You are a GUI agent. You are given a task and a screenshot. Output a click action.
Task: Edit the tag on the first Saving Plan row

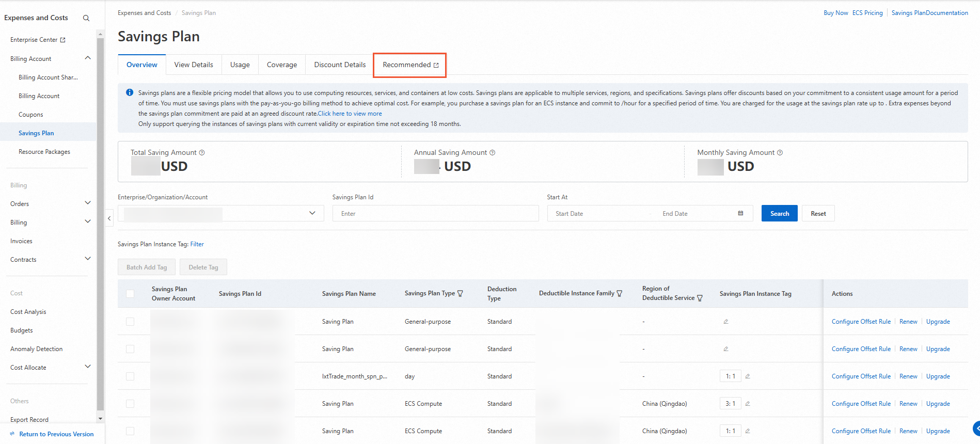(x=725, y=322)
